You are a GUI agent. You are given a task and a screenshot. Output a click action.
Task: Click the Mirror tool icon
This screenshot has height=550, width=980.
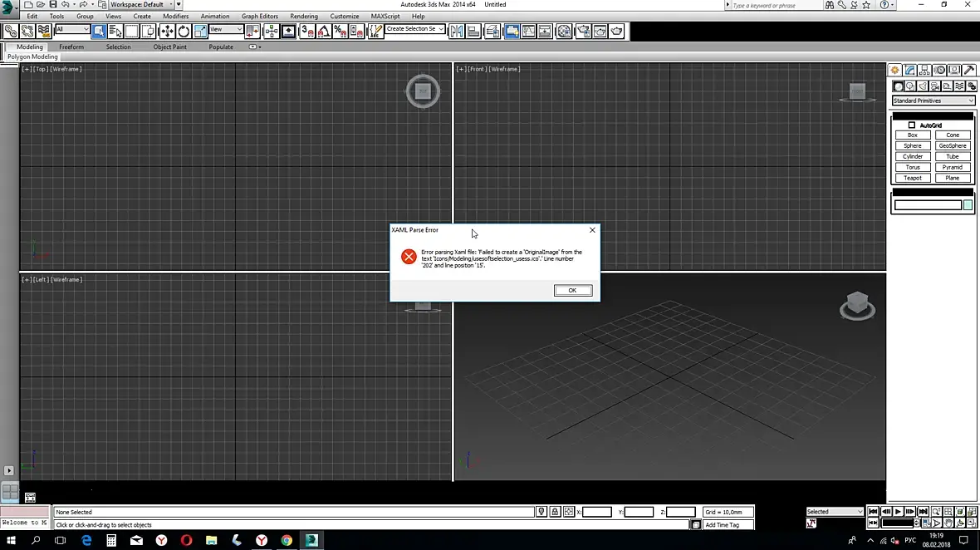click(456, 32)
